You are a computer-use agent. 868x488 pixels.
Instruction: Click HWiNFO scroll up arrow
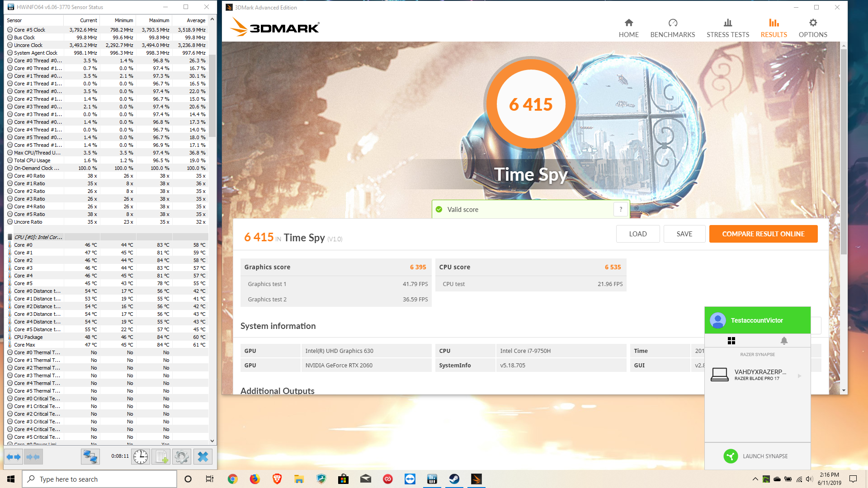click(x=212, y=20)
